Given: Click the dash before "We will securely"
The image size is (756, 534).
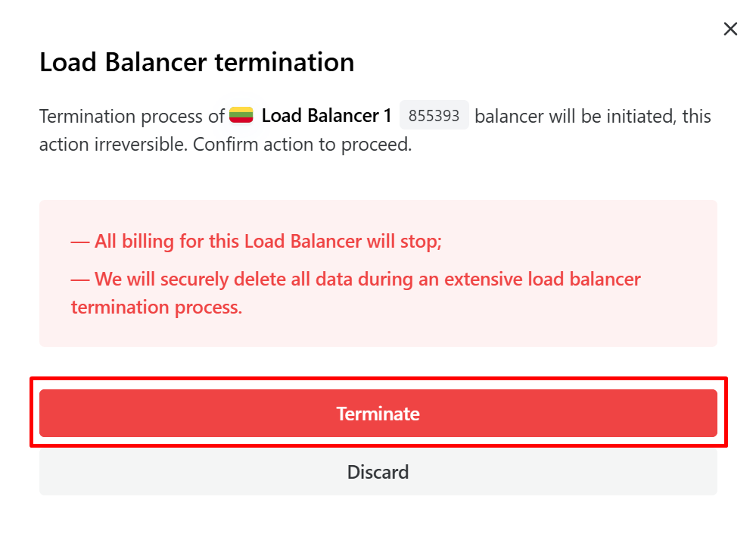Looking at the screenshot, I should point(79,279).
